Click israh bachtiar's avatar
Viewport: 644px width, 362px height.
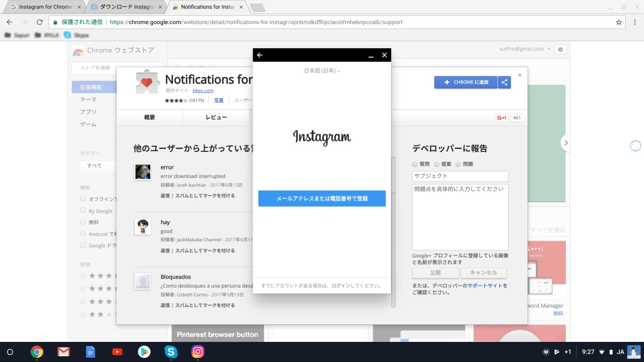[142, 171]
